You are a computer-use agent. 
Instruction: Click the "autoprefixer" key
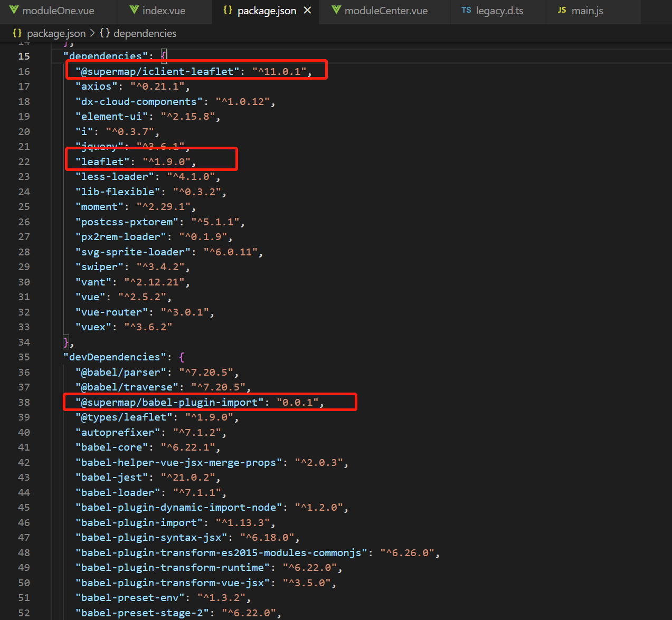point(118,433)
